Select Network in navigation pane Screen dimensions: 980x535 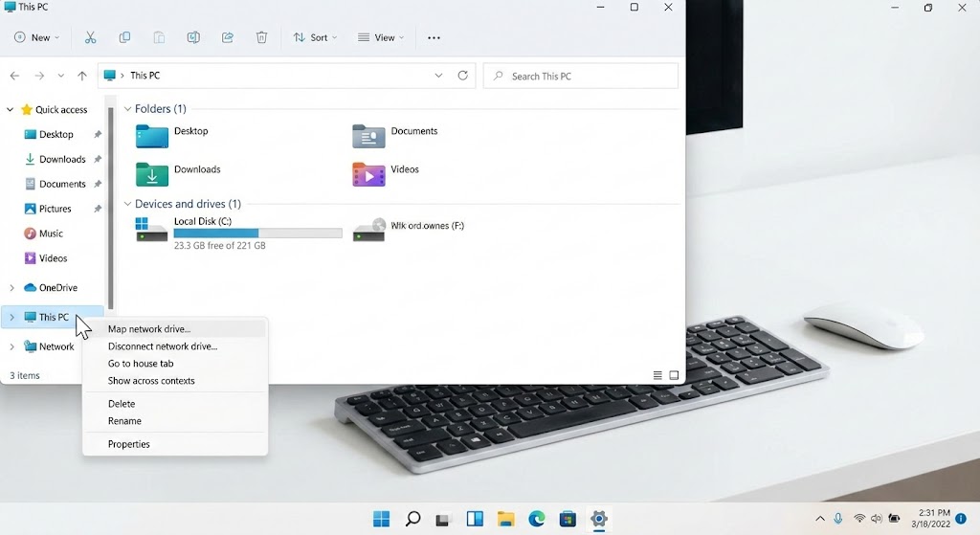pos(49,346)
